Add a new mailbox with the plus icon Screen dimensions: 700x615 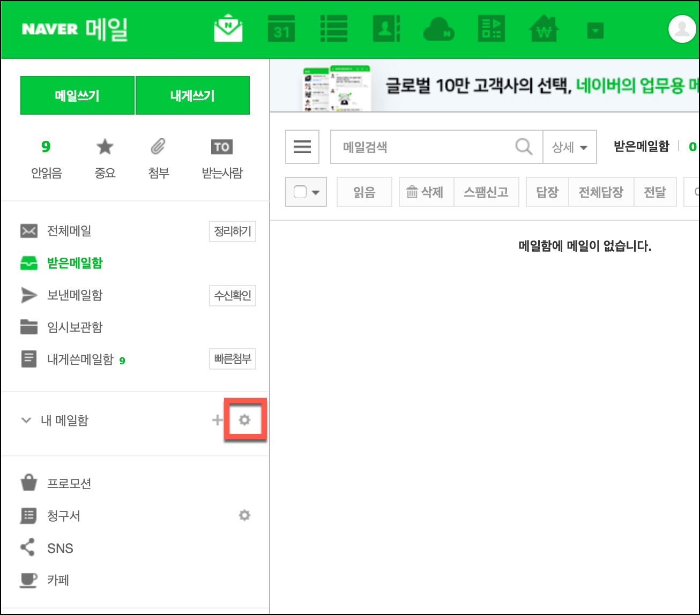(217, 420)
